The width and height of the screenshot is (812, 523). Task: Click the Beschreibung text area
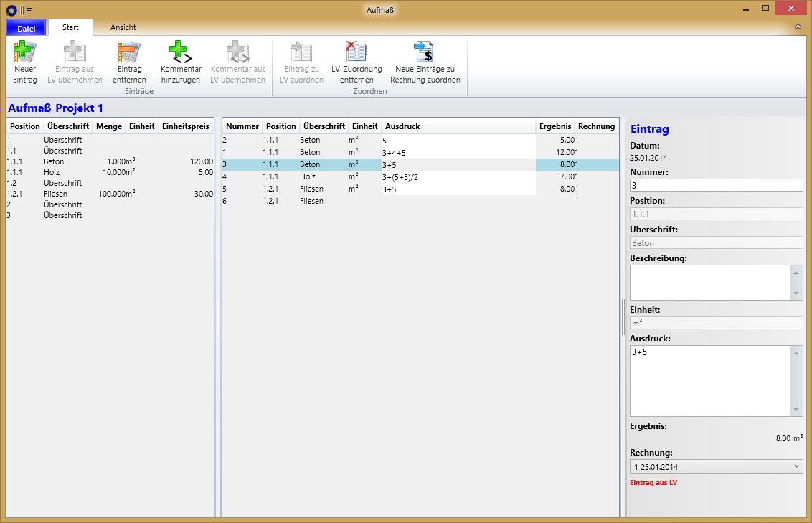pos(710,283)
